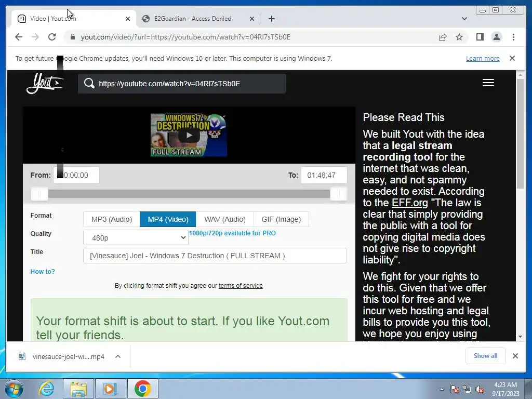Reload the page with the refresh icon
532x399 pixels.
pyautogui.click(x=52, y=37)
